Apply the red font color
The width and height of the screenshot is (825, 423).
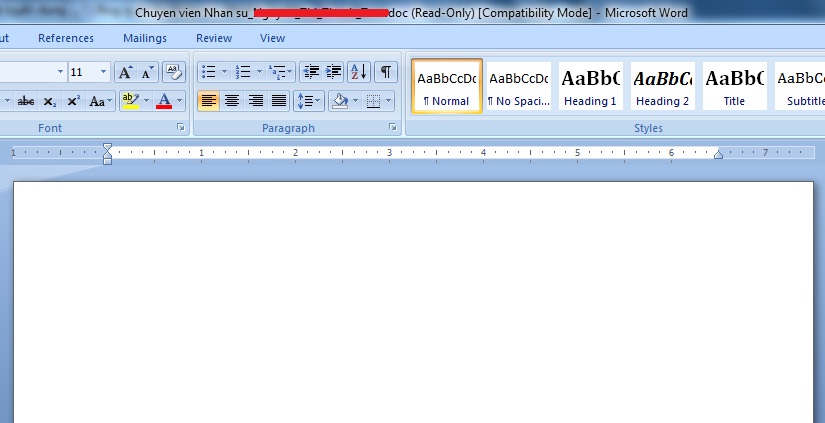(x=164, y=101)
